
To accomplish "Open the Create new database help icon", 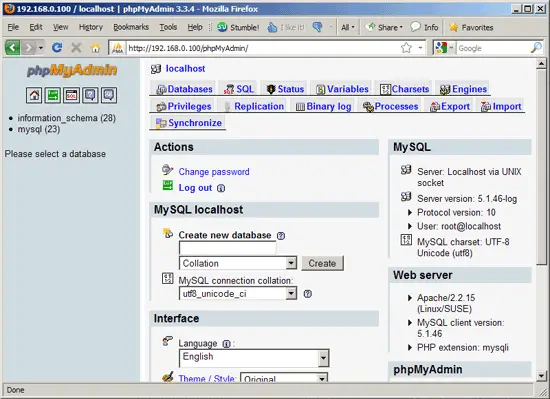I will (281, 236).
